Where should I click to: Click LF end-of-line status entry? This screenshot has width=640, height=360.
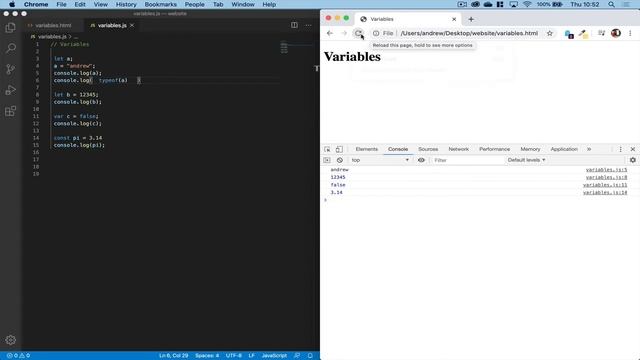[251, 356]
